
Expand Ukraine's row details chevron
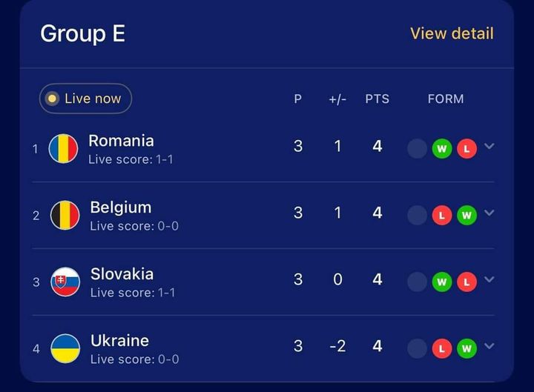pos(489,346)
